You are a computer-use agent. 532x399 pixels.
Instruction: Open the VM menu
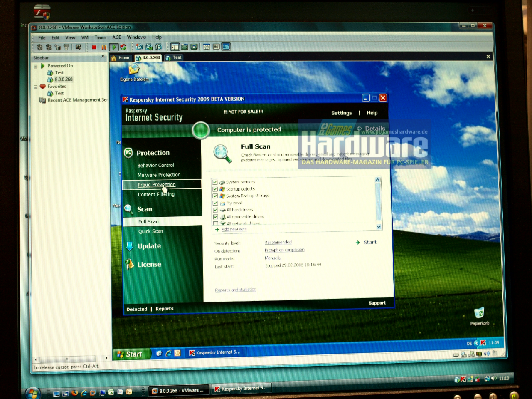click(x=85, y=37)
